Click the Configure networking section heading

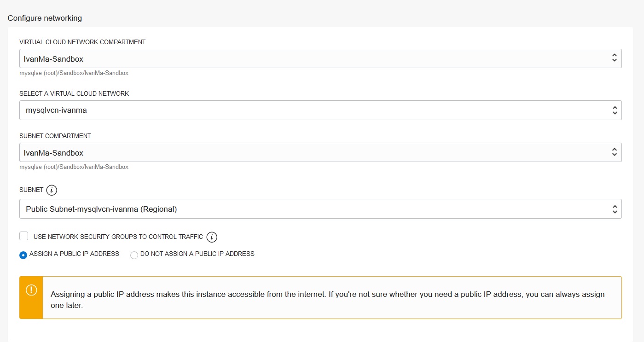(45, 18)
